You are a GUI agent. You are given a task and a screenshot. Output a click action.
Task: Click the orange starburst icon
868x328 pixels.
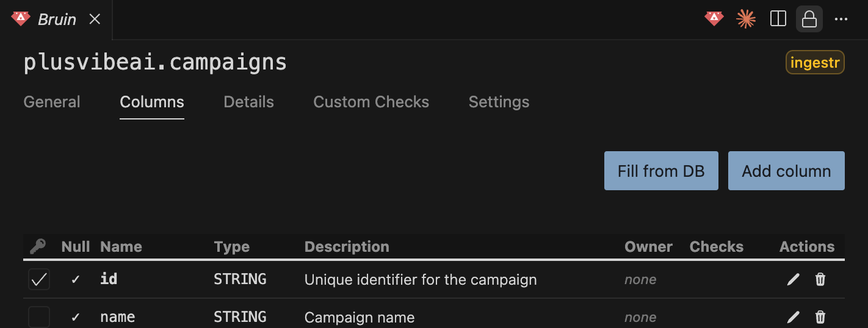pos(746,20)
